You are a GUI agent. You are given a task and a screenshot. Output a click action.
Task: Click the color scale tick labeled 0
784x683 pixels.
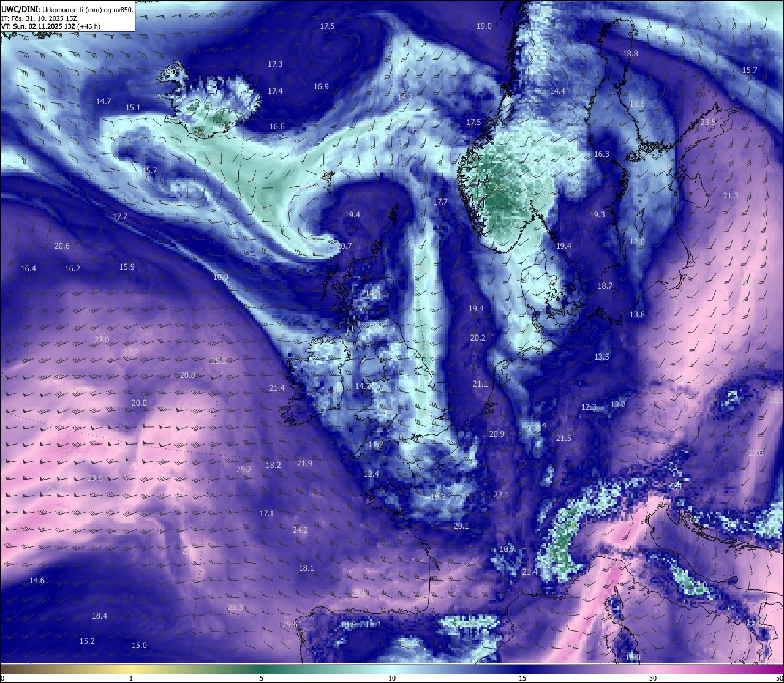pyautogui.click(x=2, y=678)
